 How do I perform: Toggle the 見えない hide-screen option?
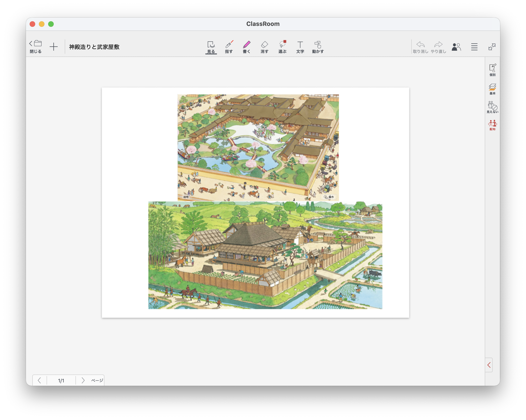(x=492, y=107)
